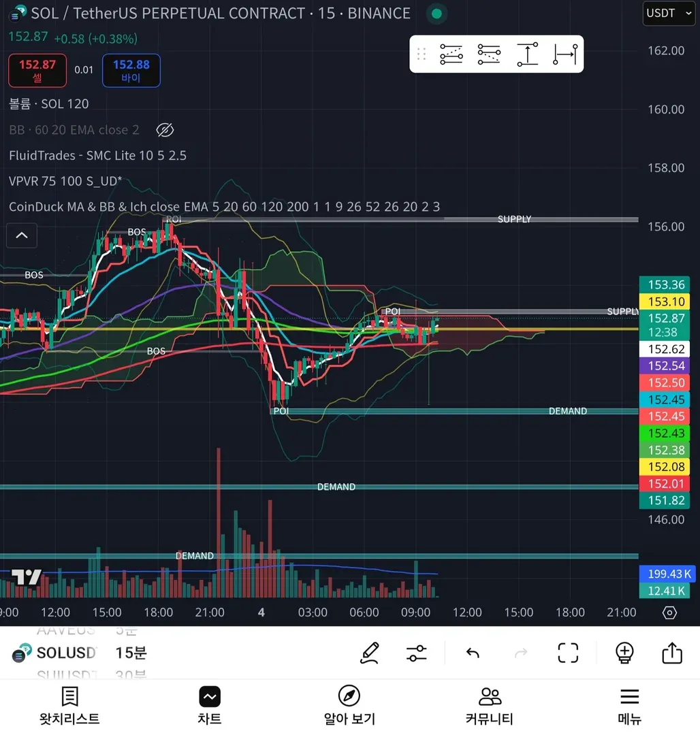Viewport: 700px width, 735px height.
Task: Collapse the indicator legend list
Action: pyautogui.click(x=22, y=235)
